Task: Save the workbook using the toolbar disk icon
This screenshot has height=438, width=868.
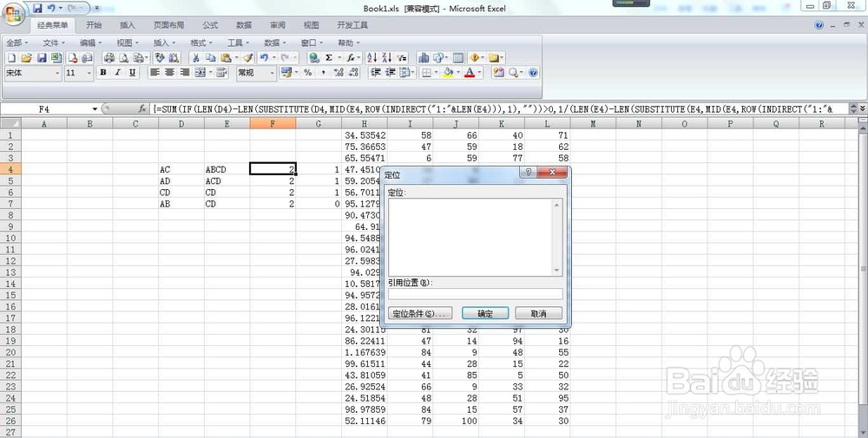Action: (x=42, y=57)
